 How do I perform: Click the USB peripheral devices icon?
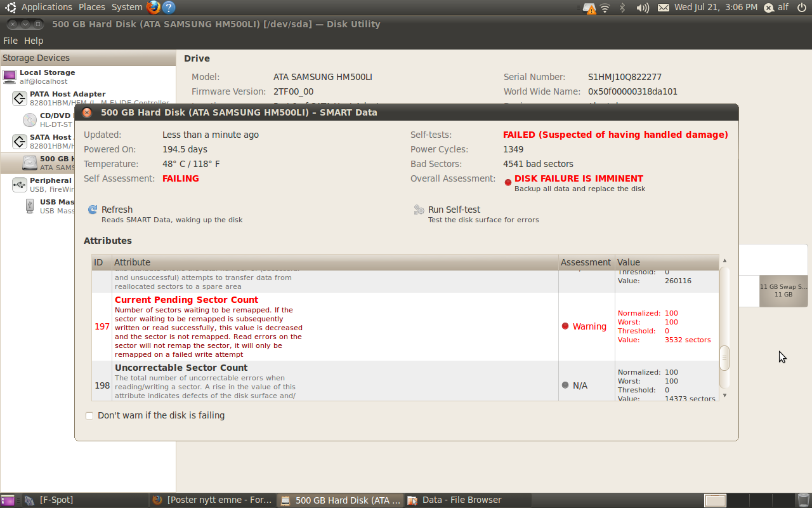point(20,185)
